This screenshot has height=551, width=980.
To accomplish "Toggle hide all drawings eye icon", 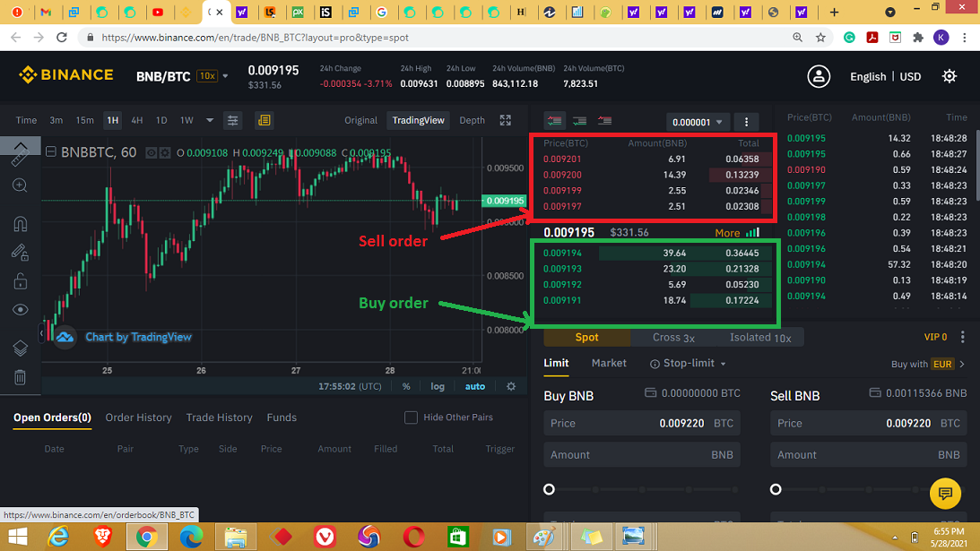I will point(20,310).
